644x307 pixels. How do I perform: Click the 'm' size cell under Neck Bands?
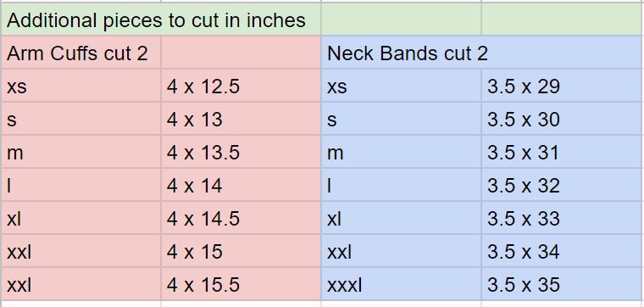[401, 152]
